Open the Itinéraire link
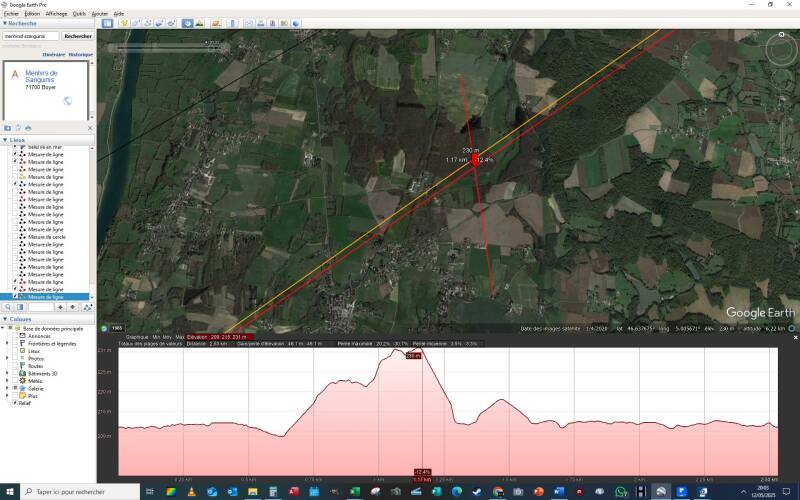800x500 pixels. (x=54, y=55)
